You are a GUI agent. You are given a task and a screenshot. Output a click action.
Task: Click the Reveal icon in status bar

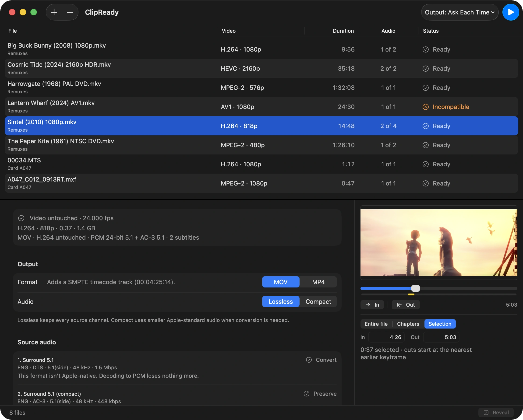(486, 413)
